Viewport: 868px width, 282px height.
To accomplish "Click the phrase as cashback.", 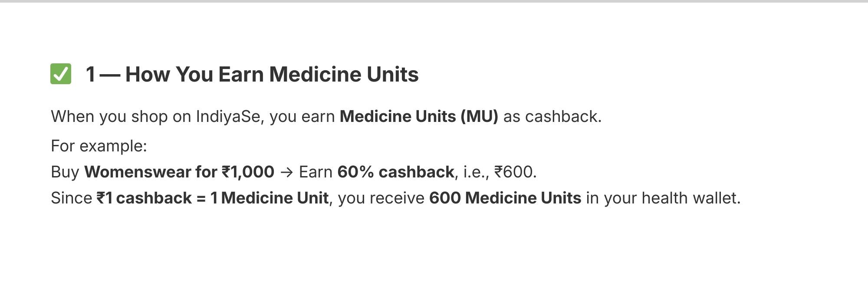I will pyautogui.click(x=552, y=116).
